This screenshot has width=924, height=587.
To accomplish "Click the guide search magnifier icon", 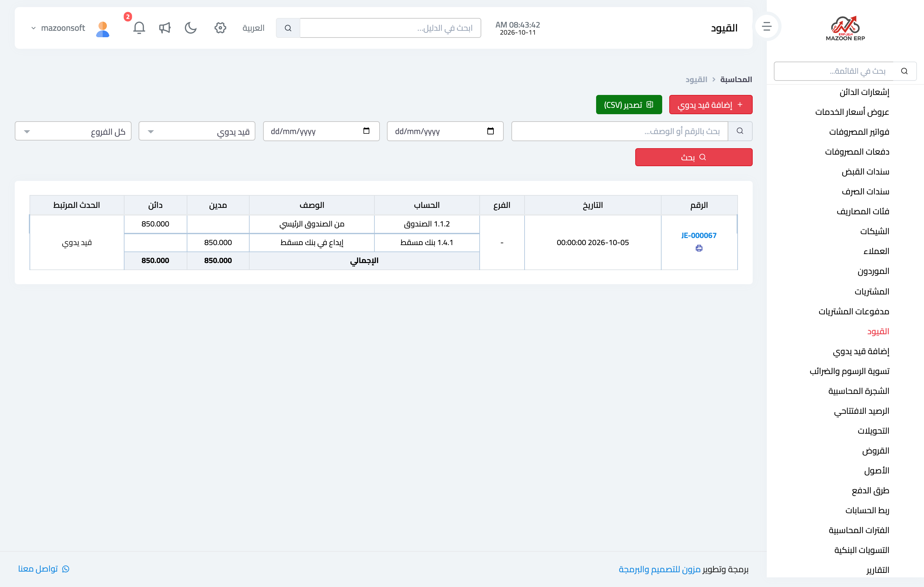I will [x=288, y=28].
